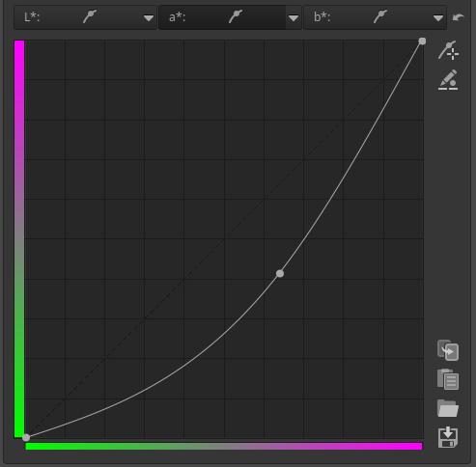Switch to the b* curve tab

point(367,17)
